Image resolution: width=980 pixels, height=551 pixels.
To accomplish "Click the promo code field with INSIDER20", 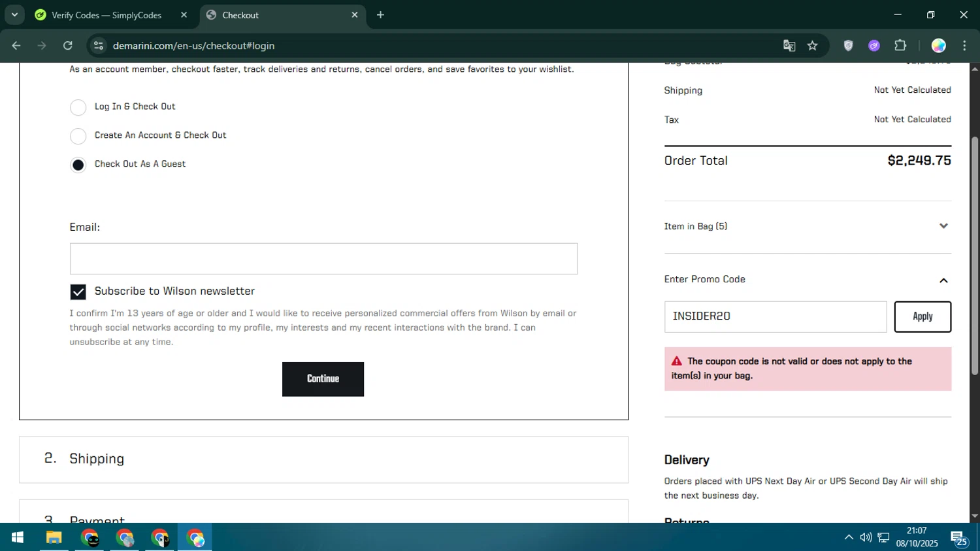I will point(776,316).
